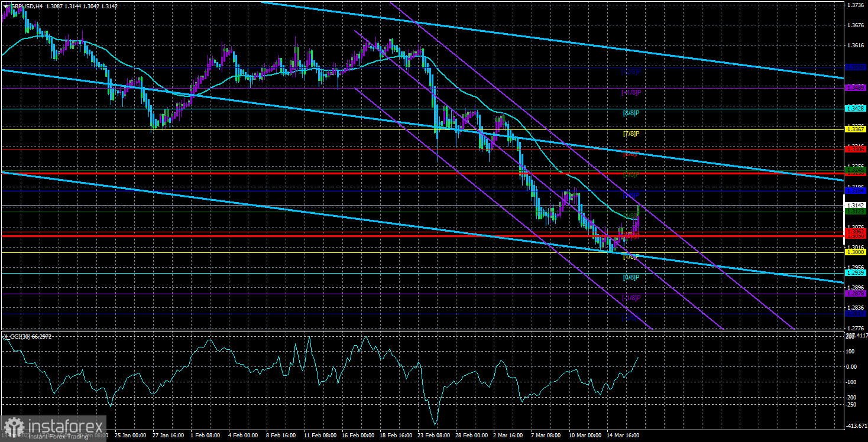
Task: Click the current price label 1.3142
Action: coord(856,206)
